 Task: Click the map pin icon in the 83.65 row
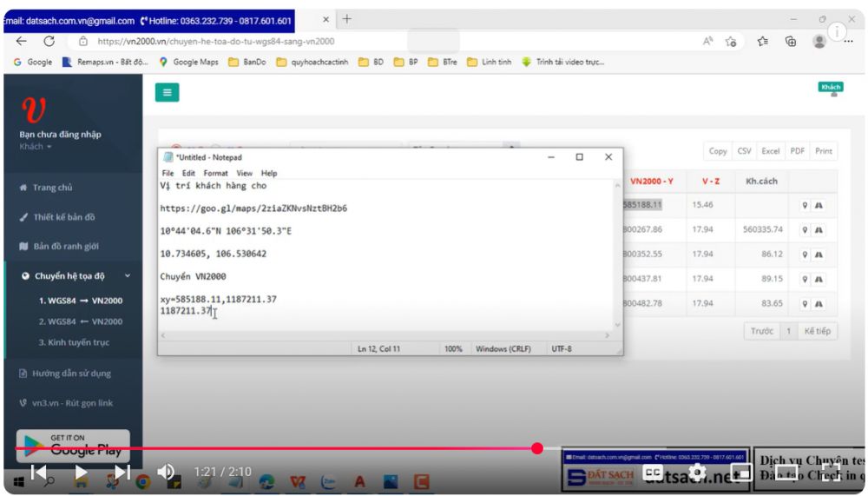806,303
